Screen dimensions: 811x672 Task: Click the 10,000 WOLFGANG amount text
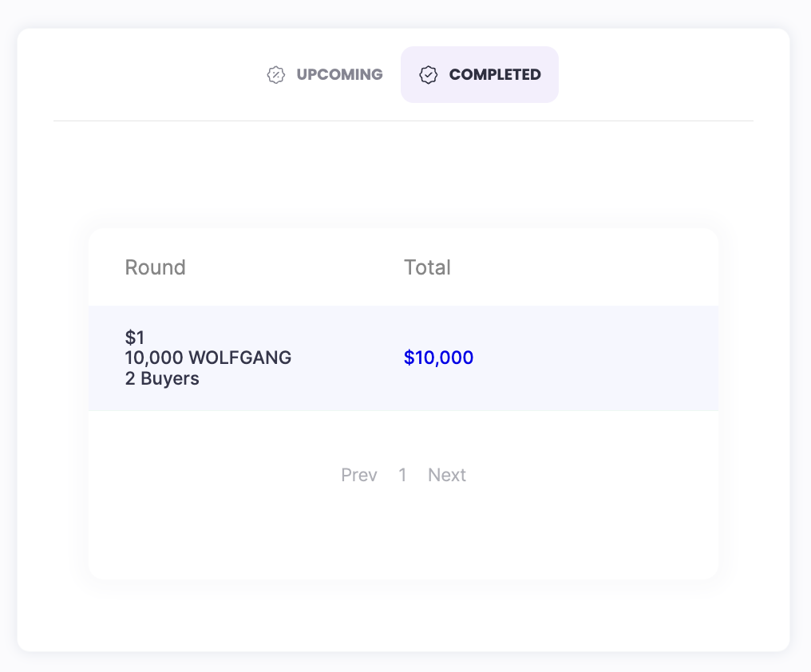[208, 358]
